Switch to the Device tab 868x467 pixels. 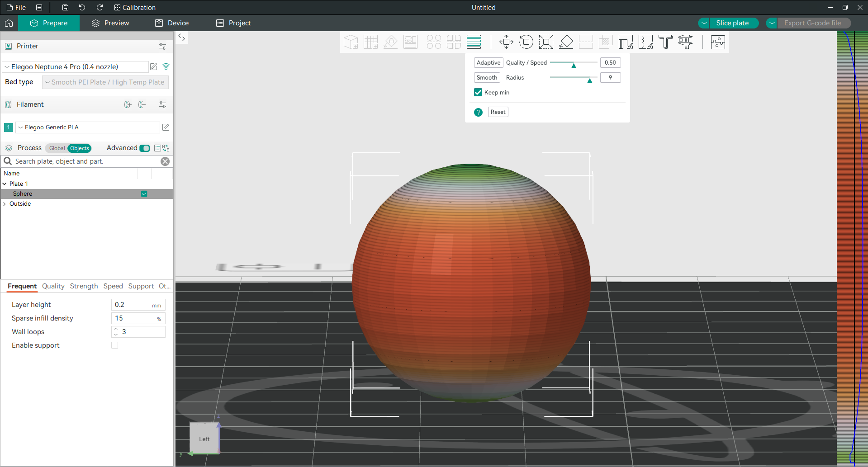click(172, 23)
